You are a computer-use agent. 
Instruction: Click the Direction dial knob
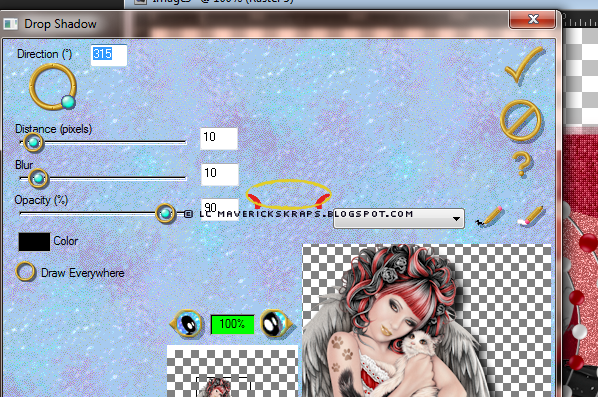[x=68, y=102]
